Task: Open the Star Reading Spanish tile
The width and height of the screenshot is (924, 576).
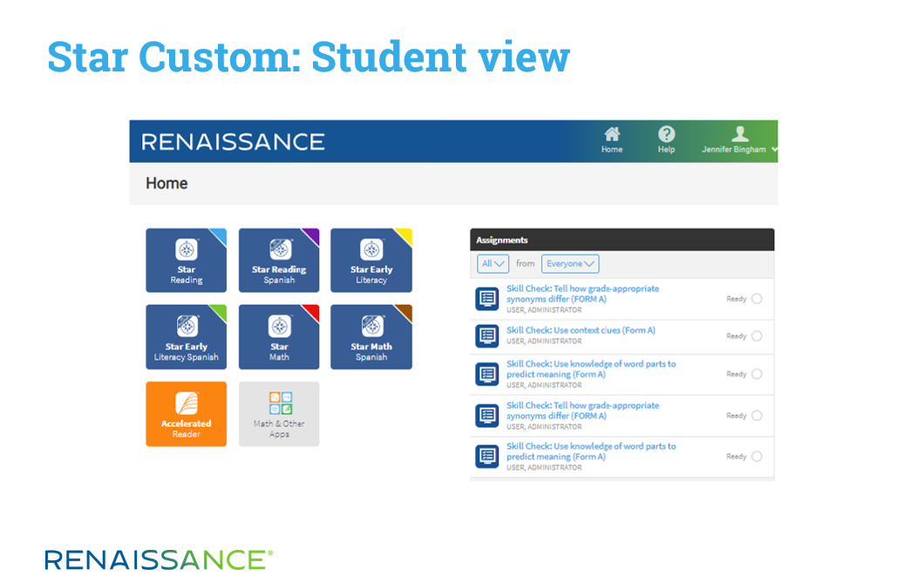Action: [x=279, y=261]
